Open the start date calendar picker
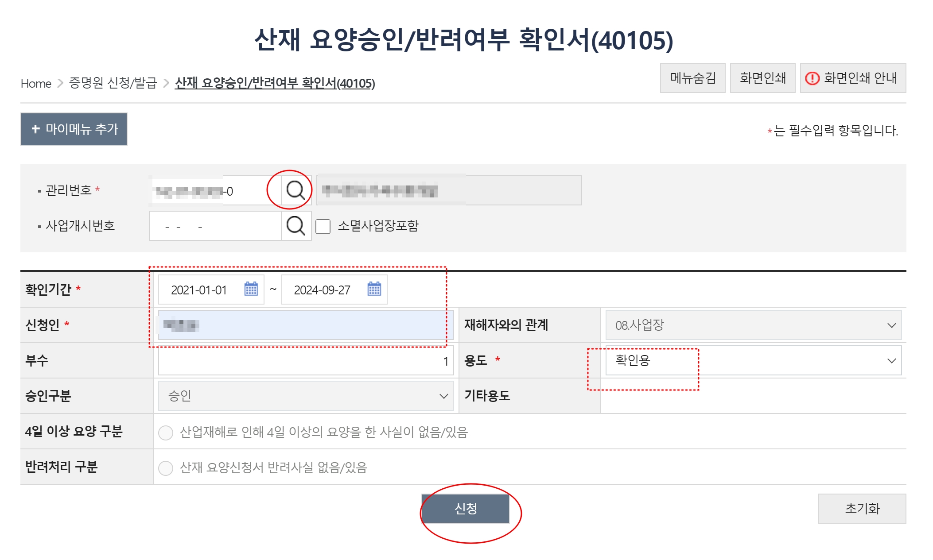933x560 pixels. point(251,289)
